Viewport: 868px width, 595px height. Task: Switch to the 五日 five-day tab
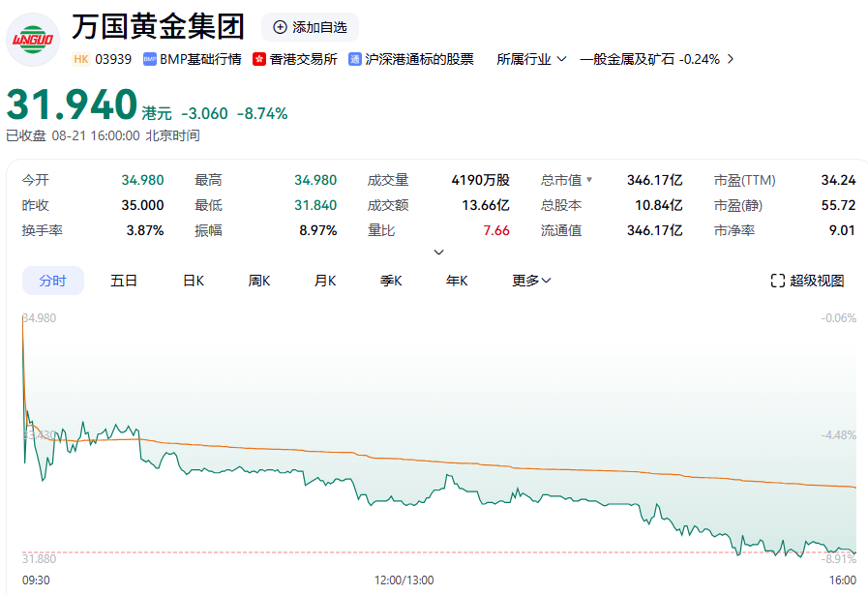(124, 281)
